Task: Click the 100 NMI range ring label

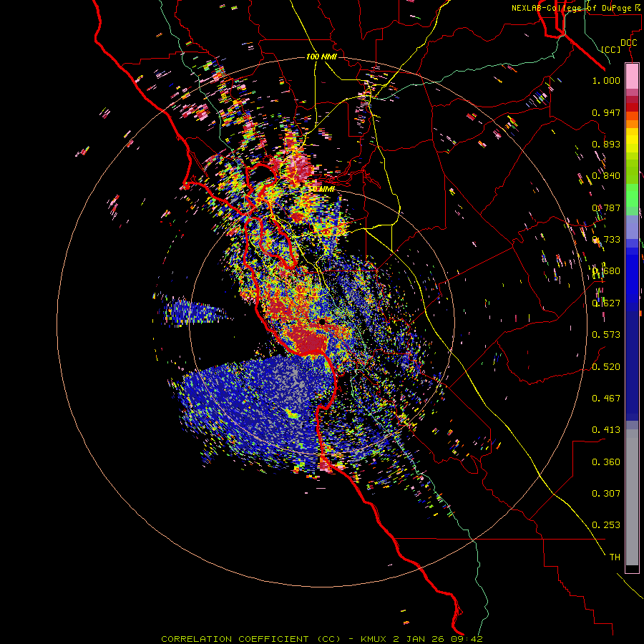Action: [321, 57]
